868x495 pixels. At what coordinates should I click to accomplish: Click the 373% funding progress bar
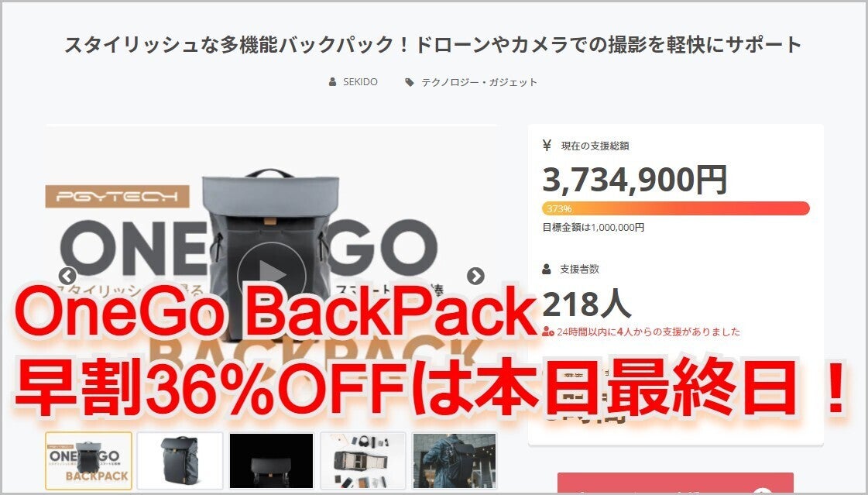pyautogui.click(x=676, y=208)
